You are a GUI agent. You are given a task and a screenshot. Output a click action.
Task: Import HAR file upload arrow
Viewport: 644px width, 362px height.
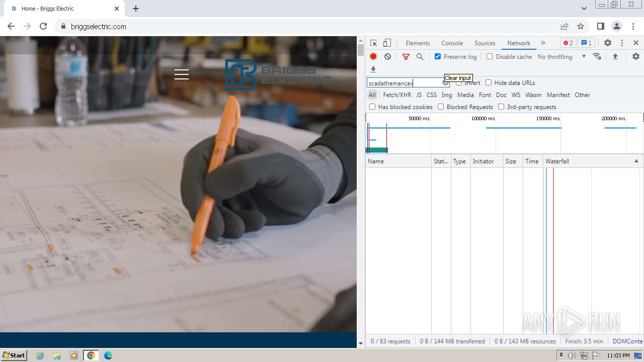[x=615, y=56]
